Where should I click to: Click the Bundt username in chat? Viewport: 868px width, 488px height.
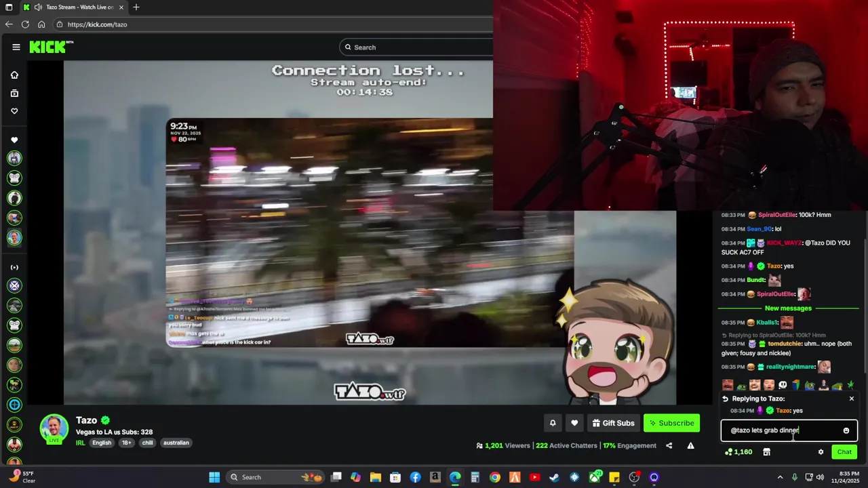[755, 280]
